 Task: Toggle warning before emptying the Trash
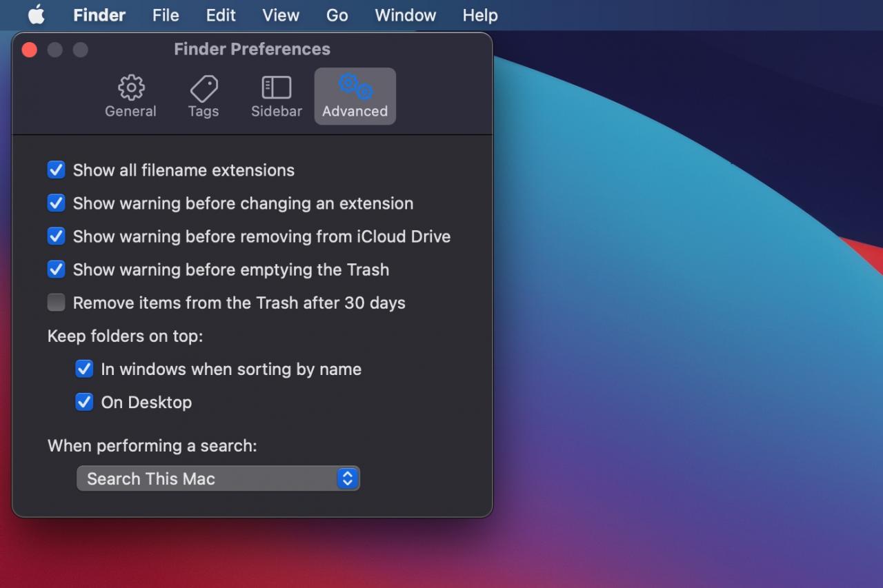point(56,269)
